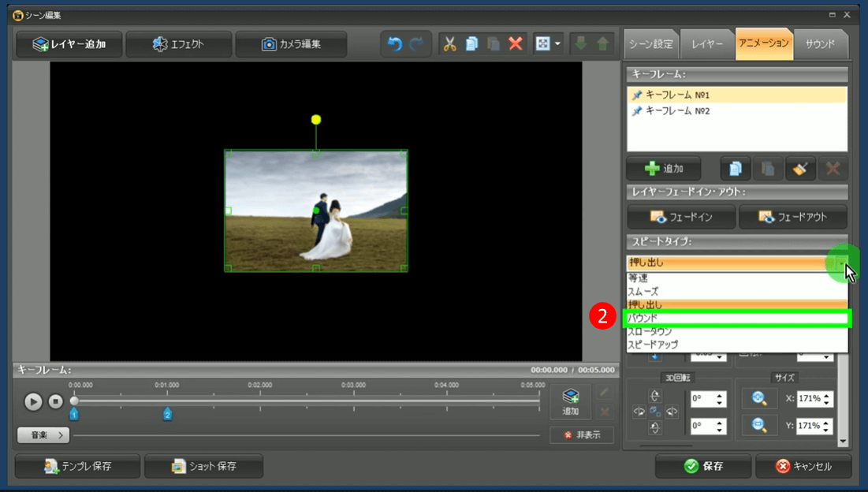
Task: Open the fit-view dropdown arrow in toolbar
Action: tap(557, 44)
